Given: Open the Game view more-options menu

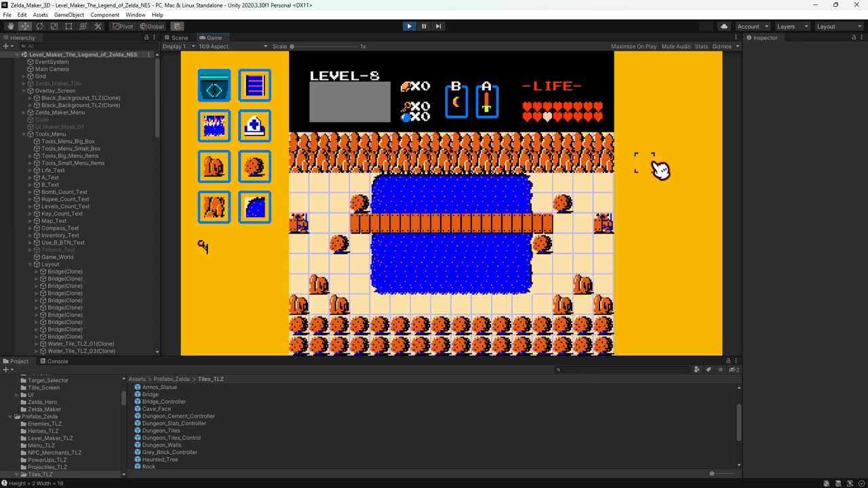Looking at the screenshot, I should [x=736, y=37].
